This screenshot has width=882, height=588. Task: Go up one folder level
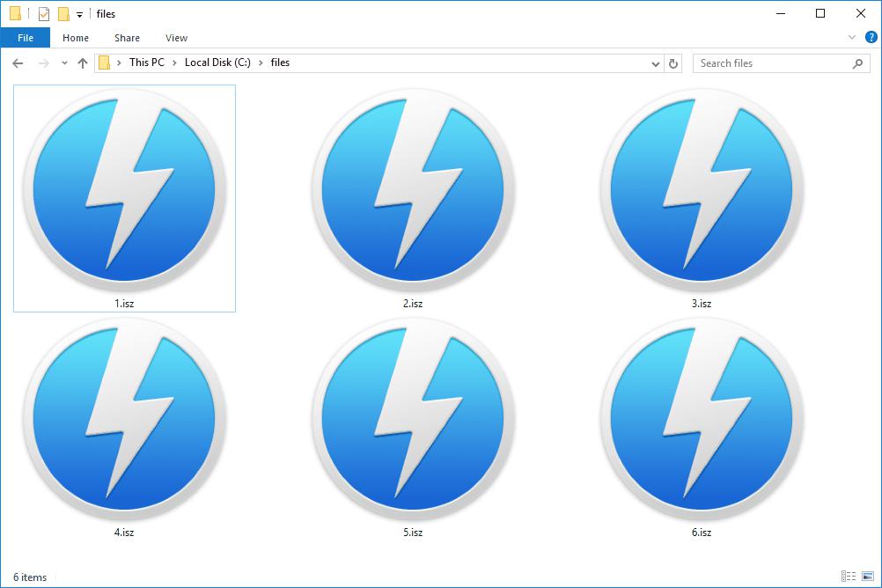pyautogui.click(x=83, y=63)
